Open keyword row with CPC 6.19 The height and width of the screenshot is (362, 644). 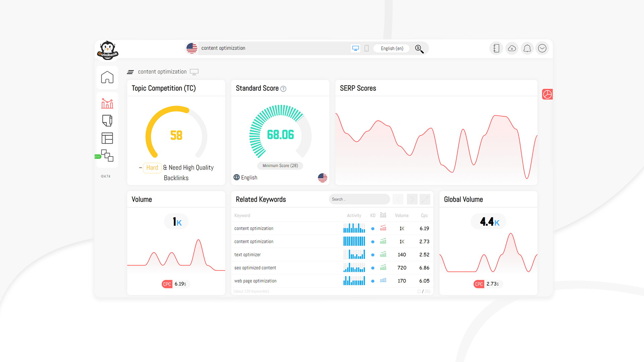[332, 228]
